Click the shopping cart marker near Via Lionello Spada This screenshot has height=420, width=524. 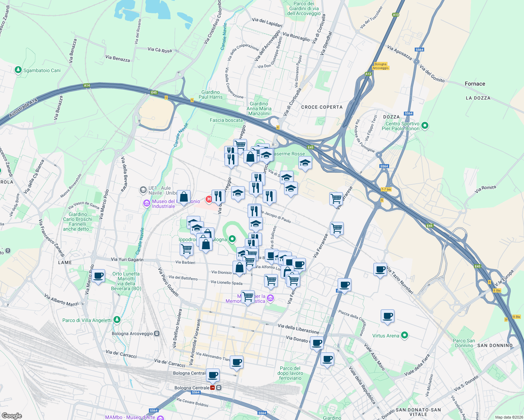pyautogui.click(x=271, y=280)
